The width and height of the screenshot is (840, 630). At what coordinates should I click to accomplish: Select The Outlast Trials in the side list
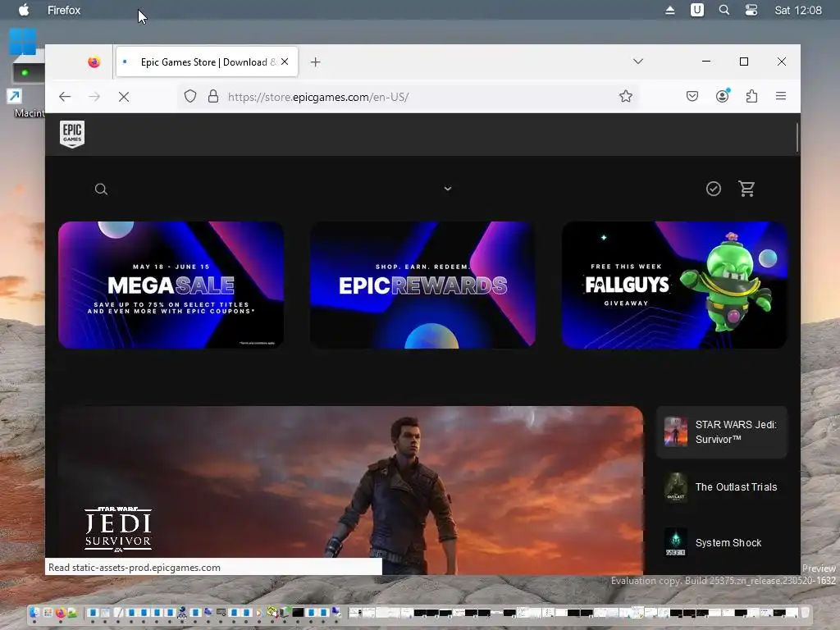722,487
